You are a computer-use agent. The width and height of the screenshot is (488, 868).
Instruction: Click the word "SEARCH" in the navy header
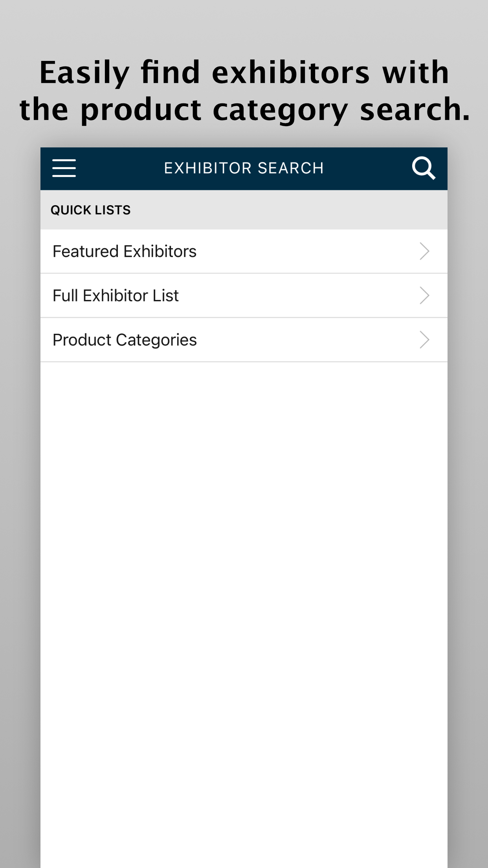point(290,168)
